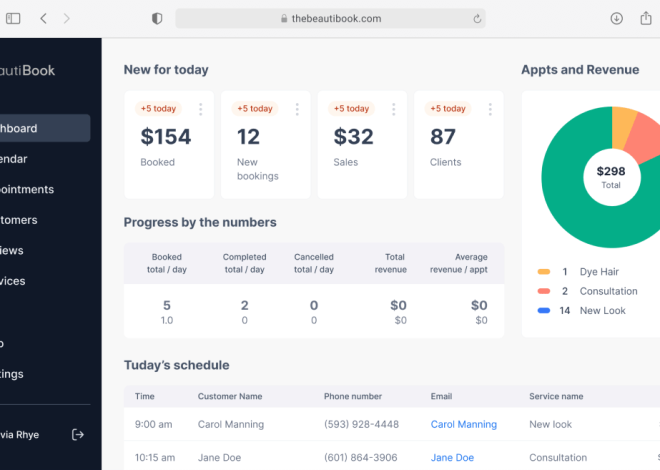This screenshot has height=470, width=660.
Task: Click the BeautiBook logo
Action: click(27, 70)
